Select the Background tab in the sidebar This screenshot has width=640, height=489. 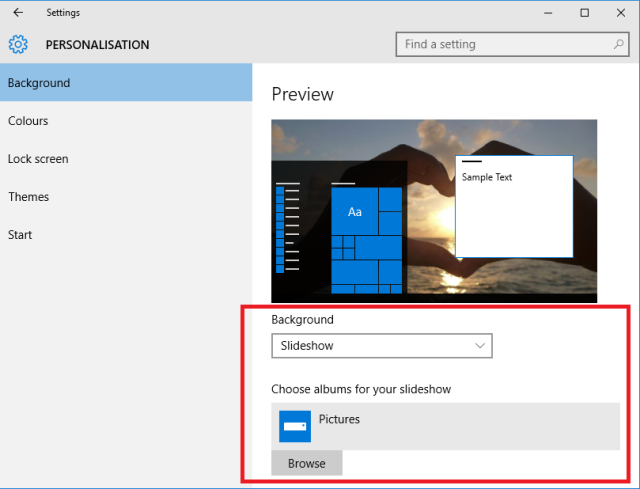[126, 82]
